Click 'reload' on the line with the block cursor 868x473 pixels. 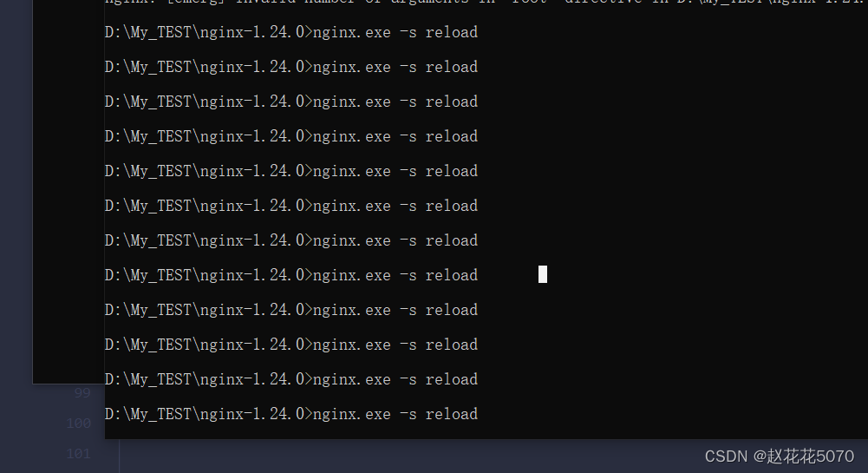(x=451, y=275)
